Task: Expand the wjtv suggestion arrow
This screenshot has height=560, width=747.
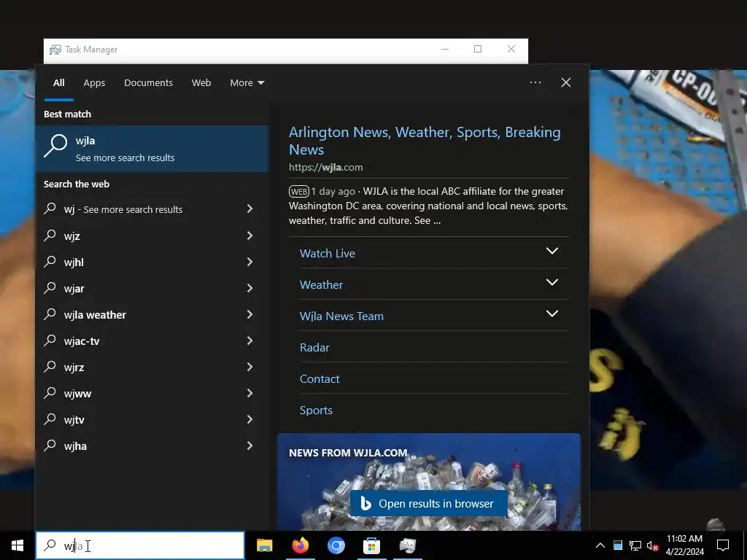Action: coord(249,419)
